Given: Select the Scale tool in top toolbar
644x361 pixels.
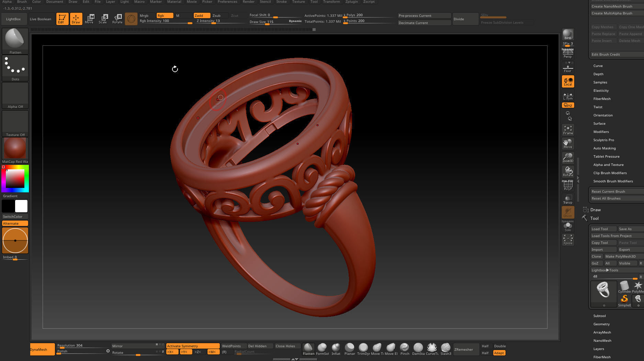Looking at the screenshot, I should [103, 19].
